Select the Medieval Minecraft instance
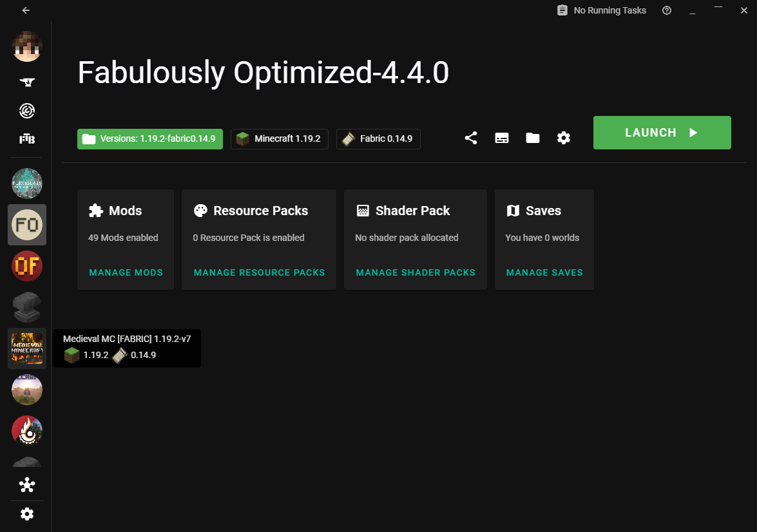The height and width of the screenshot is (532, 757). pos(27,348)
